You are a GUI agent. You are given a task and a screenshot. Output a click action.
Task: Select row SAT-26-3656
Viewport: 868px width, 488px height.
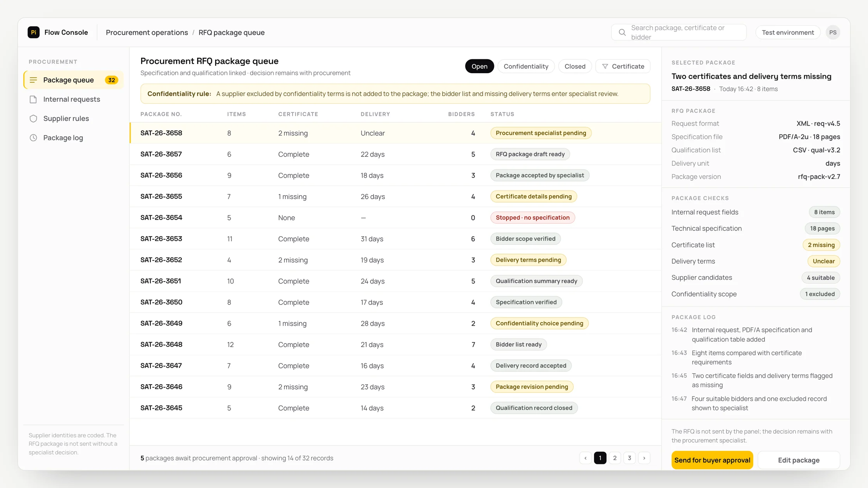pyautogui.click(x=395, y=175)
